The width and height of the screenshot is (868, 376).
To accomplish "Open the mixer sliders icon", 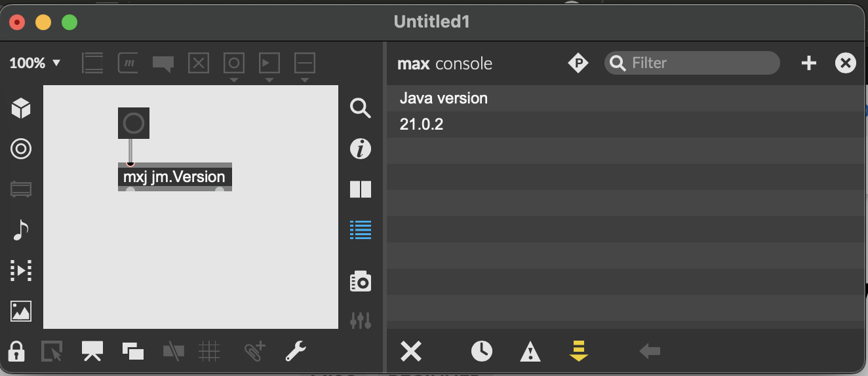I will point(361,320).
